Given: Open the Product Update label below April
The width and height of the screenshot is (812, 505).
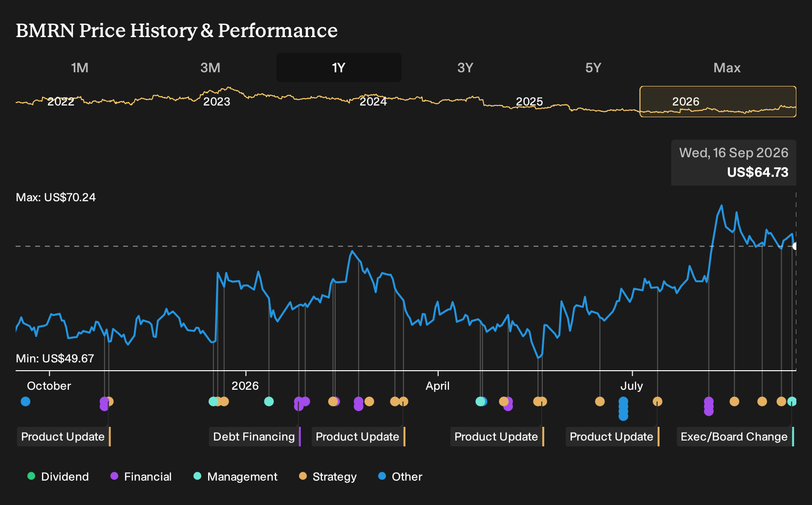Looking at the screenshot, I should coord(497,437).
